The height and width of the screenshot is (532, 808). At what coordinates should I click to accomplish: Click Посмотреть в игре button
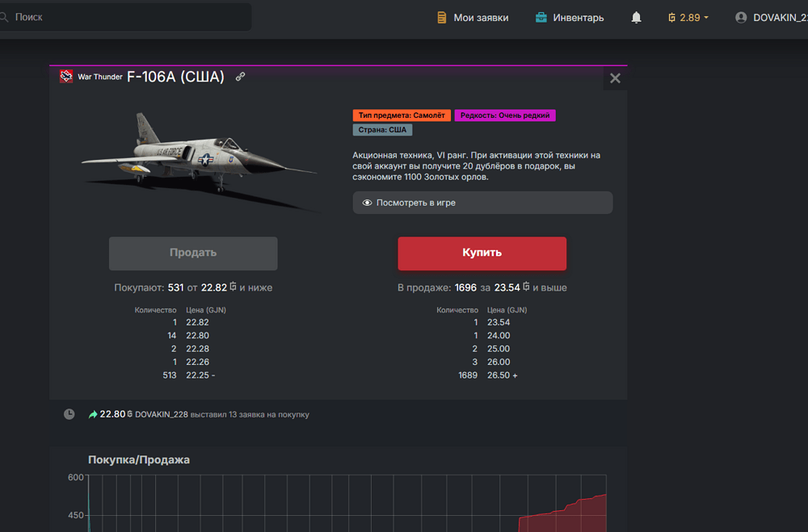[x=482, y=203]
